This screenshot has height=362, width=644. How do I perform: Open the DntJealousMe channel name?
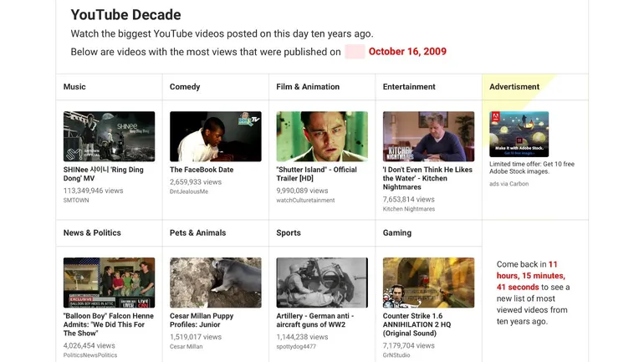pyautogui.click(x=189, y=191)
